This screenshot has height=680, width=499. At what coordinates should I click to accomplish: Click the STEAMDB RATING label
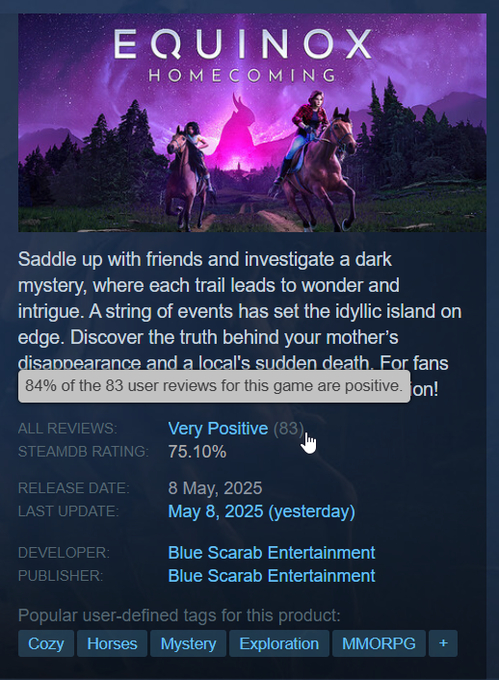[x=83, y=451]
